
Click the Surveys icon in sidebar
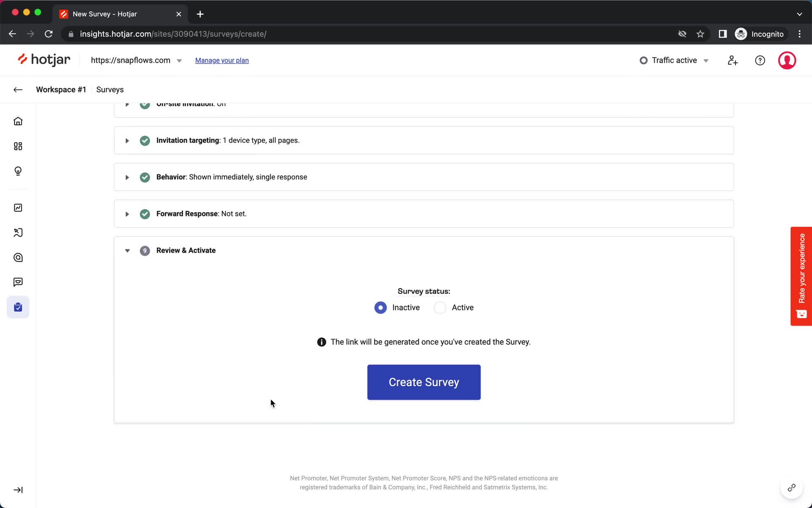[x=18, y=306]
